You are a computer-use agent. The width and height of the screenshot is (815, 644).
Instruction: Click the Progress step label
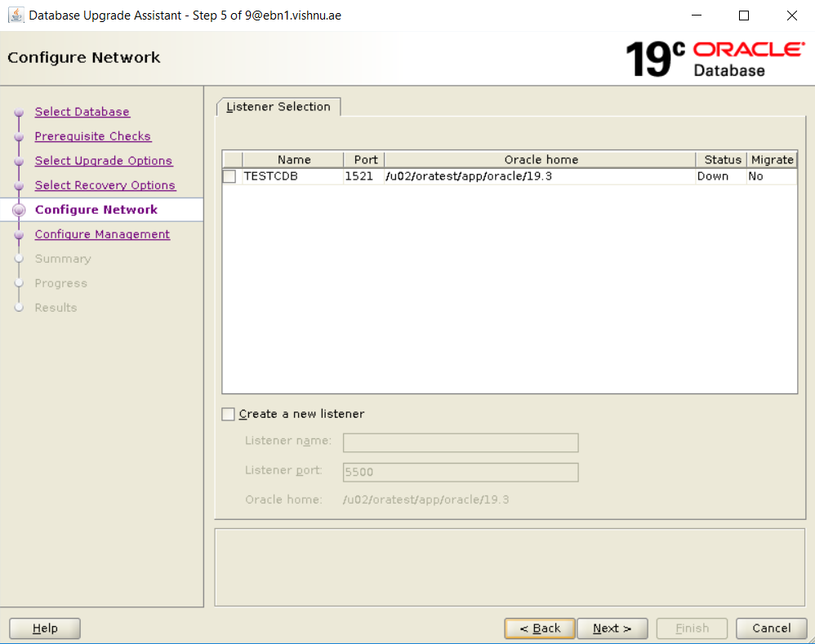pyautogui.click(x=60, y=283)
